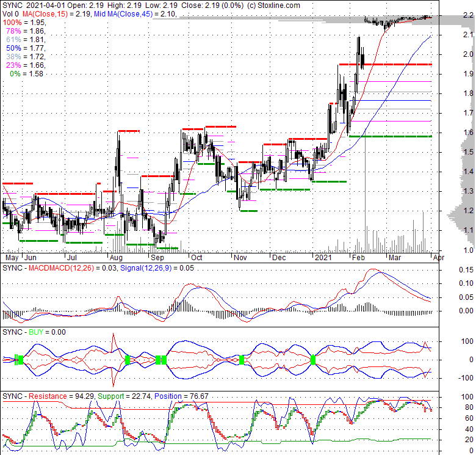Click the 'Oct' label on time axis

[197, 258]
